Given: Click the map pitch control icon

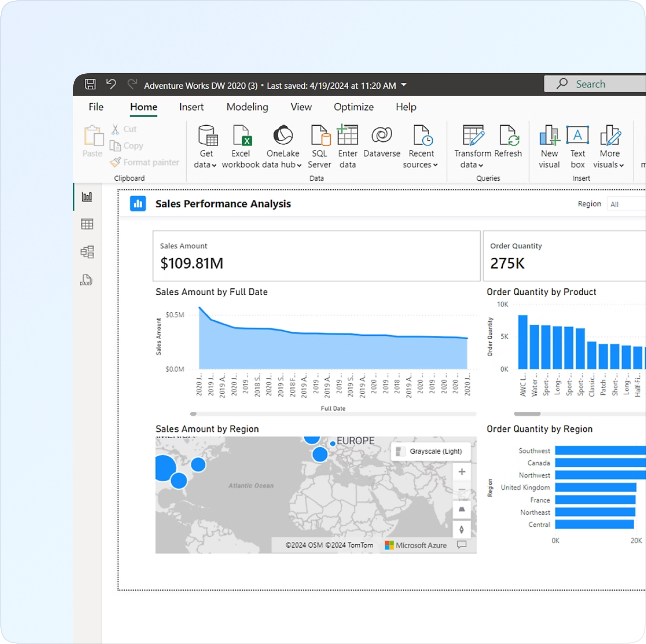Looking at the screenshot, I should pyautogui.click(x=462, y=509).
